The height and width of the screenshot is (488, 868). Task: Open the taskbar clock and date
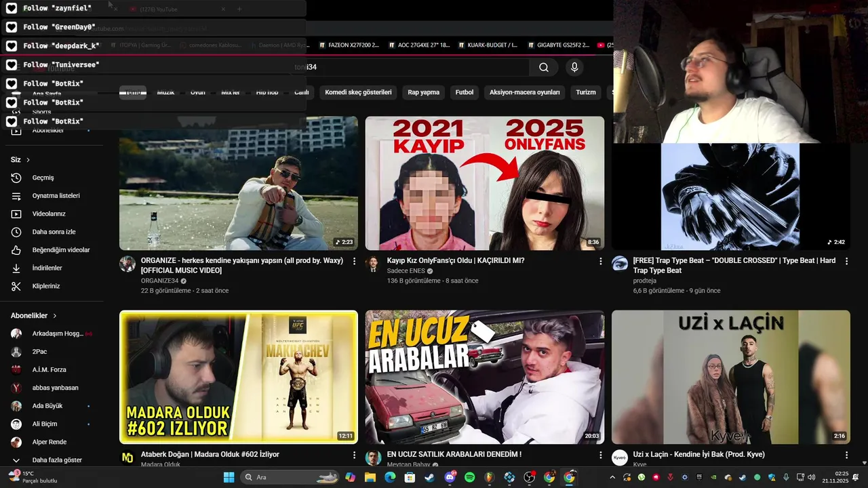point(834,477)
